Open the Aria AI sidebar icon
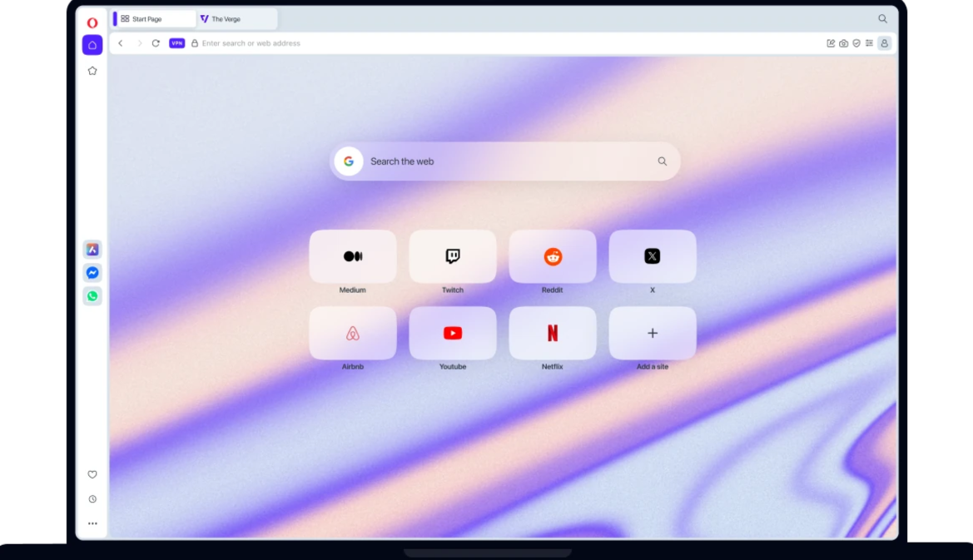 (92, 249)
